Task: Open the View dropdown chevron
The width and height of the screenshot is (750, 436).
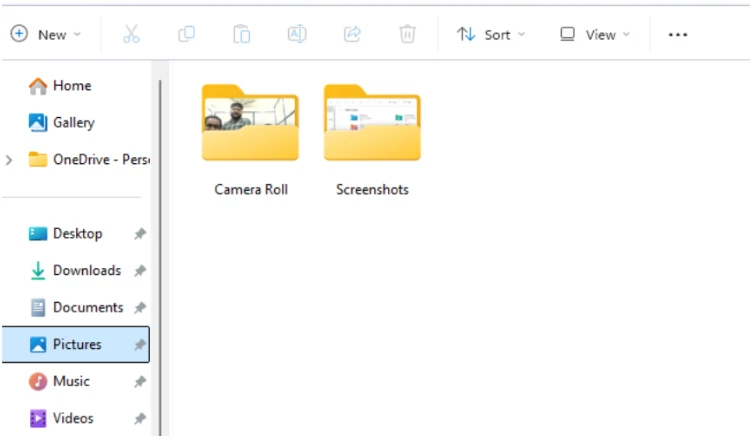Action: click(x=626, y=34)
